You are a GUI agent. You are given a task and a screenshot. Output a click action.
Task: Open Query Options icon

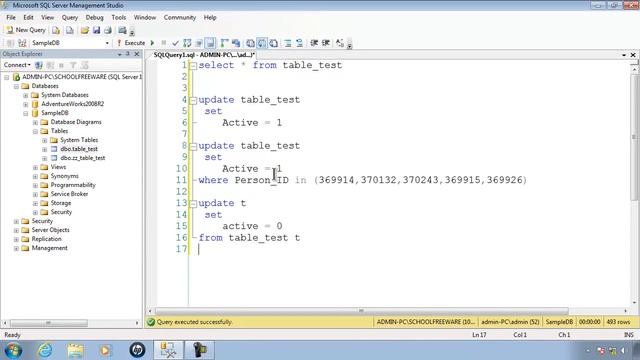[199, 43]
